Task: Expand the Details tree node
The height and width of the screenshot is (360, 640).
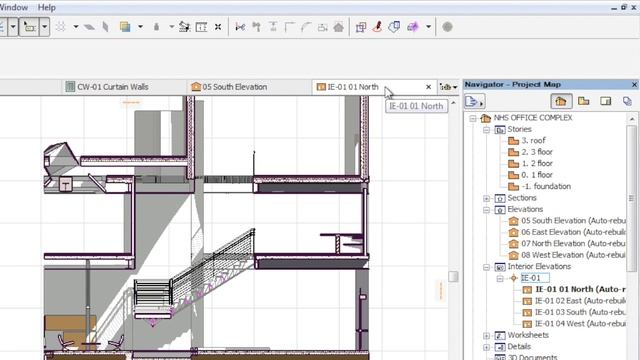Action: pyautogui.click(x=487, y=347)
